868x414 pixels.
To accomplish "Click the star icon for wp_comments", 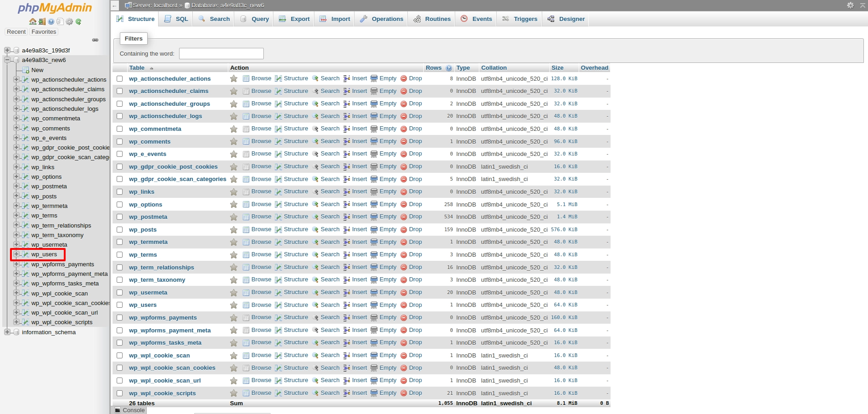I will click(x=234, y=142).
